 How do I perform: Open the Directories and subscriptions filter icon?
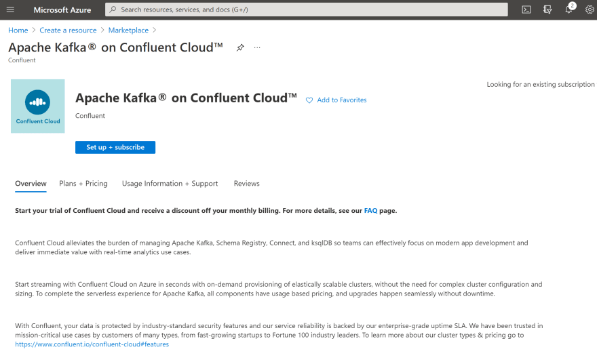click(x=547, y=9)
